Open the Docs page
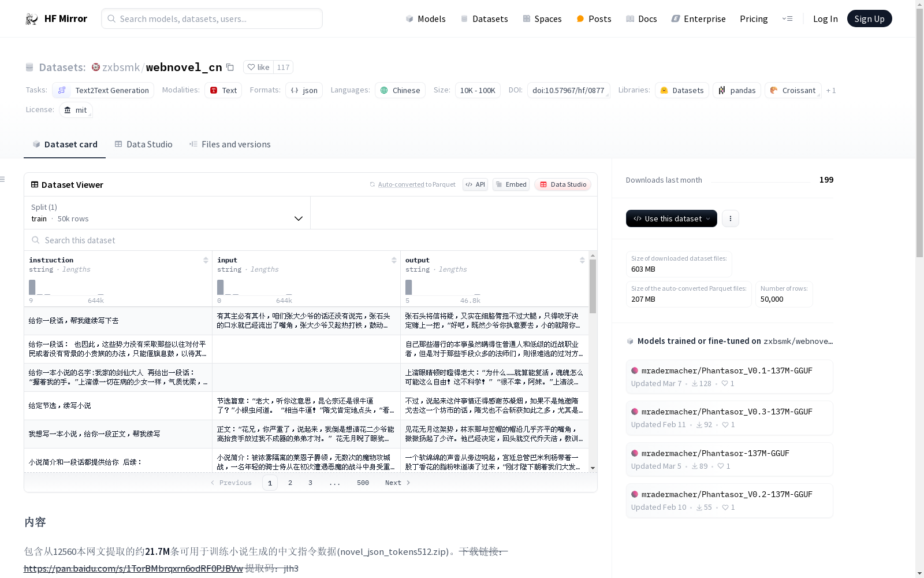Viewport: 924px width, 578px height. pos(642,18)
